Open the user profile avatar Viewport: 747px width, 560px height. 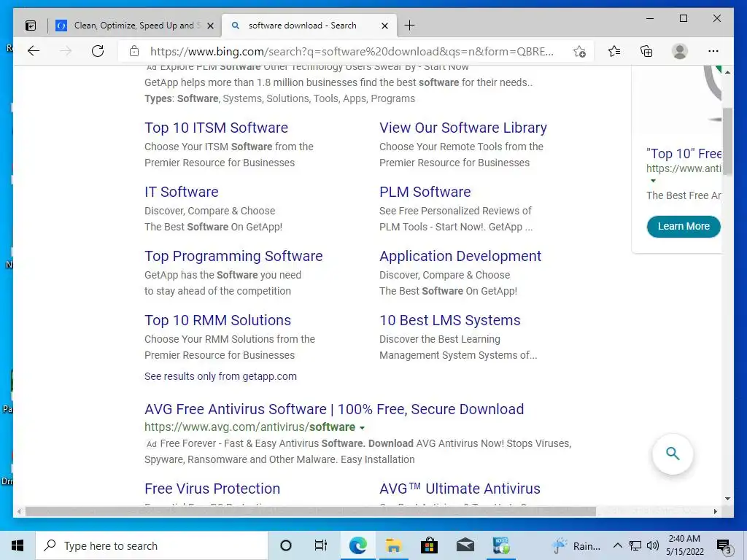[x=680, y=51]
